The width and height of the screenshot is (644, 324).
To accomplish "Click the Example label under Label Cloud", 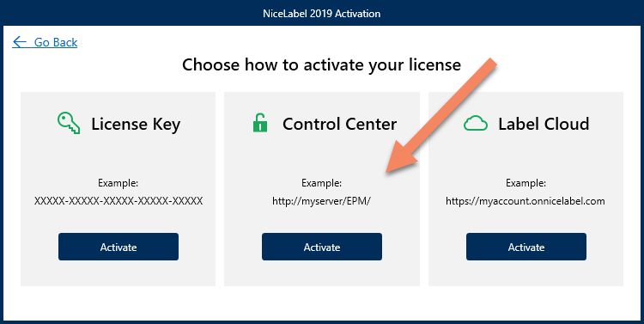I will click(526, 183).
